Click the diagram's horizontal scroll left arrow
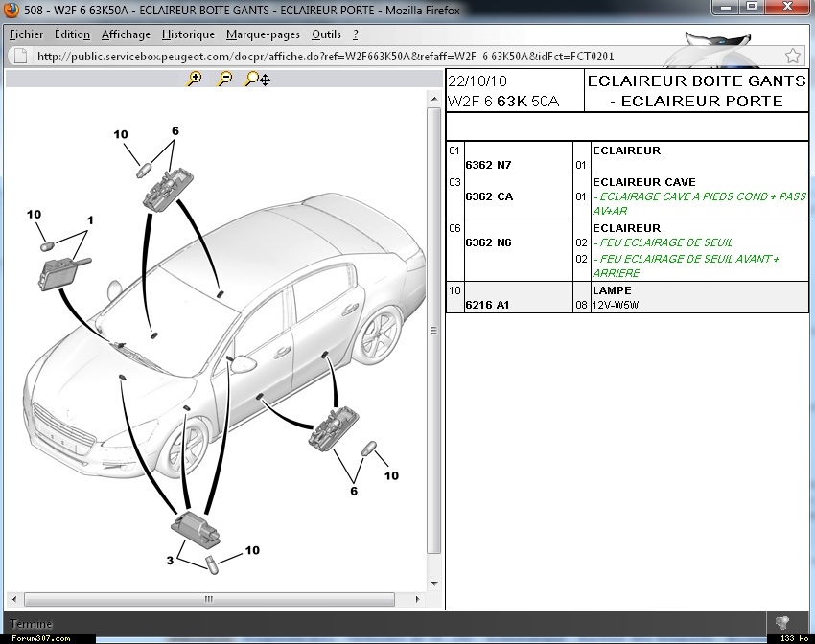The height and width of the screenshot is (644, 815). click(14, 599)
